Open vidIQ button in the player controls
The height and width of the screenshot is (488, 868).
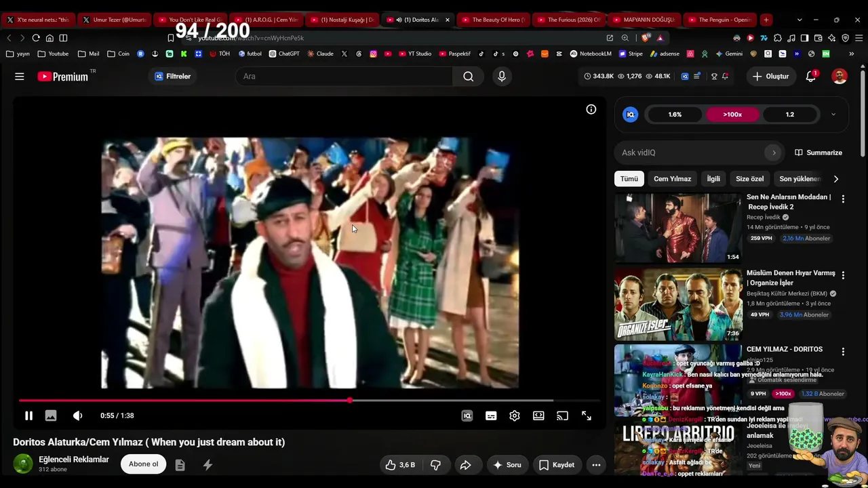pos(467,415)
